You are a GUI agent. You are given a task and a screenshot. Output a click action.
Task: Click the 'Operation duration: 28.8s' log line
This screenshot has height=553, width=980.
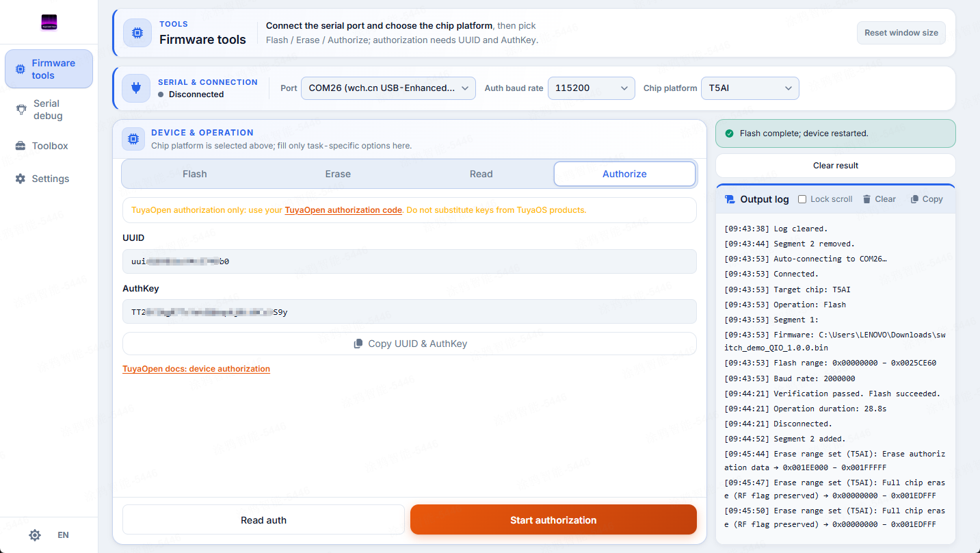click(x=806, y=409)
